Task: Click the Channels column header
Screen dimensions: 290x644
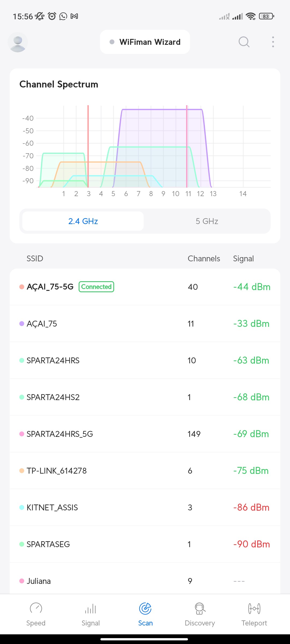Action: (204, 259)
